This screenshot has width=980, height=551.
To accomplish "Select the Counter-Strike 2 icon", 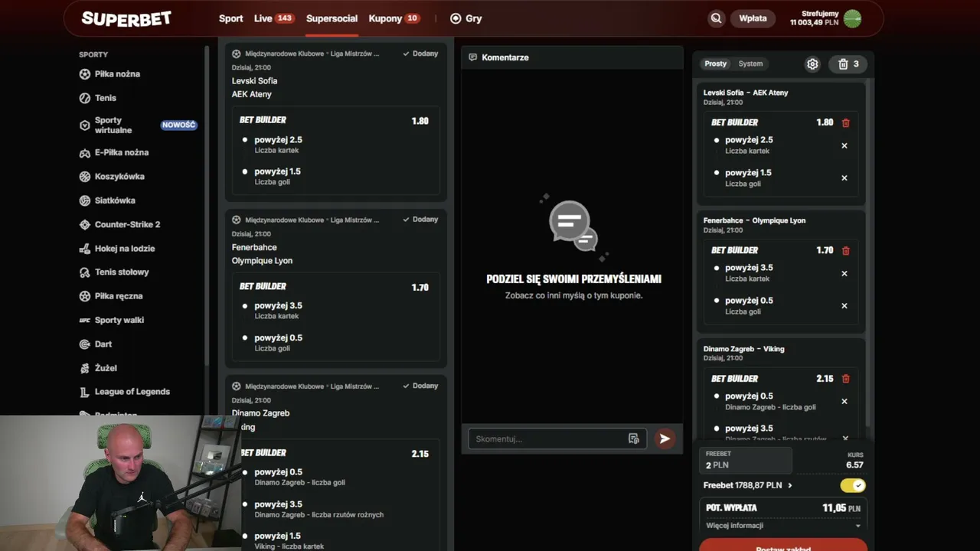I will (x=85, y=225).
